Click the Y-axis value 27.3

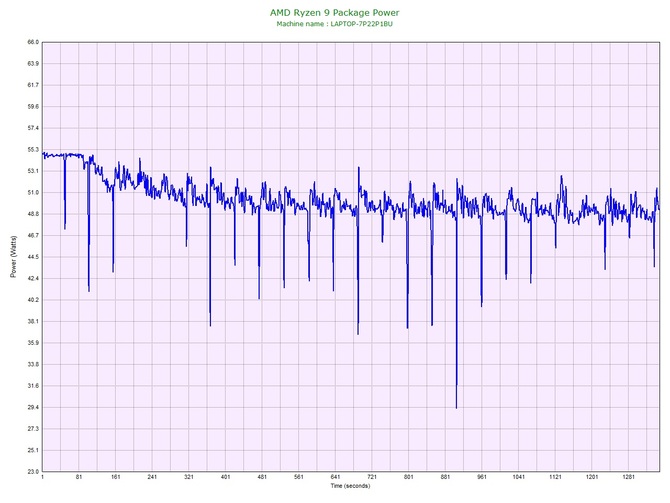[x=33, y=429]
